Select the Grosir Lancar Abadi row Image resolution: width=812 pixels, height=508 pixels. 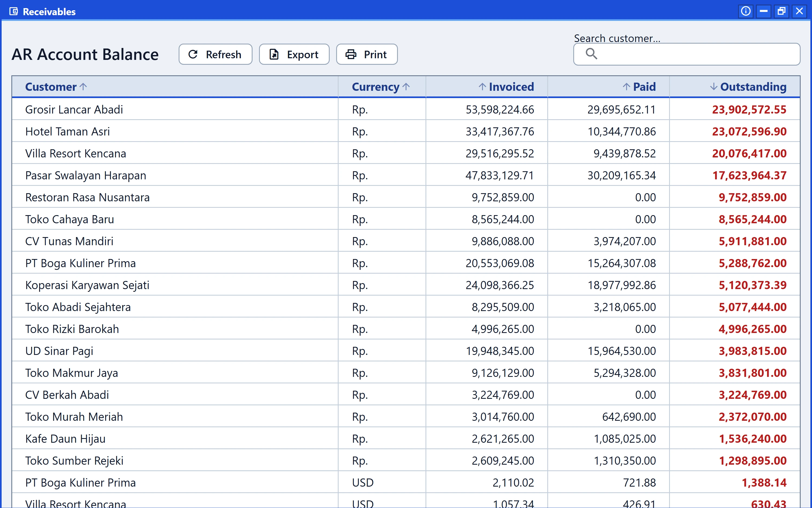tap(406, 109)
